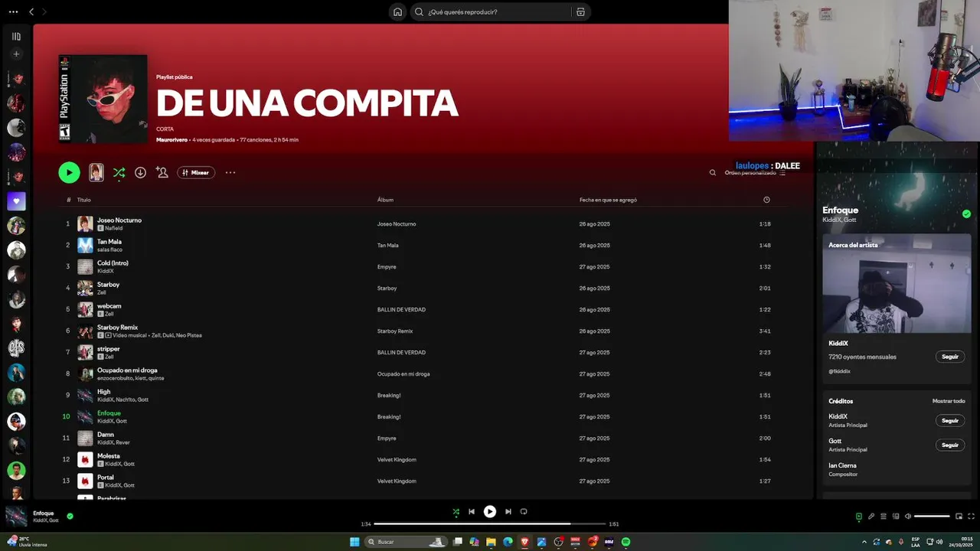Toggle saved checkmark in bottom player bar

point(70,516)
